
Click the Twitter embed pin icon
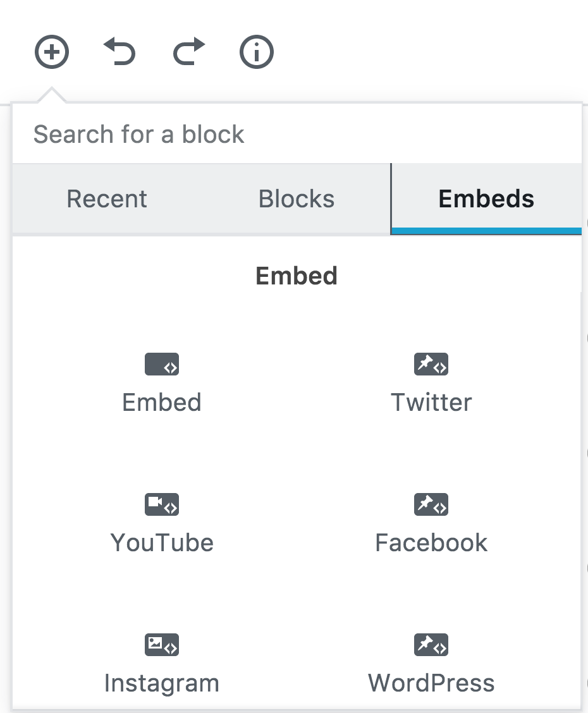point(431,364)
